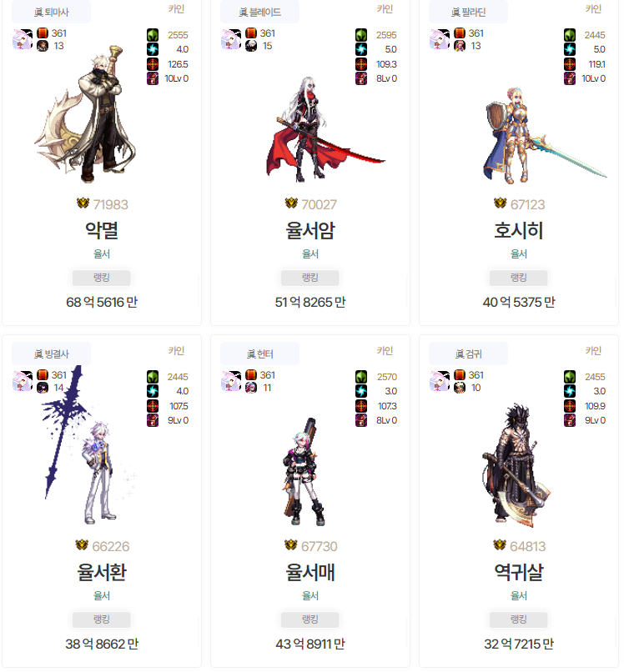Click the purple buff icon next to 9Lv 0 on 역귀살
The height and width of the screenshot is (672, 624).
pyautogui.click(x=570, y=420)
